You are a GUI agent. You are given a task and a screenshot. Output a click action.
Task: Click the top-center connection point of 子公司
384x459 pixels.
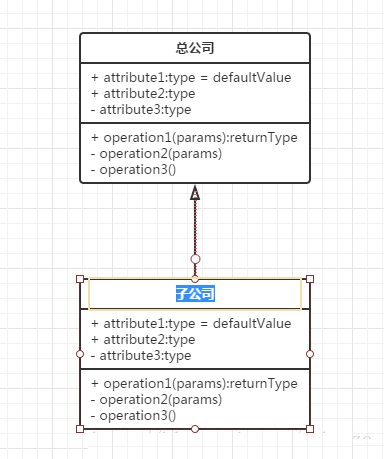point(195,279)
